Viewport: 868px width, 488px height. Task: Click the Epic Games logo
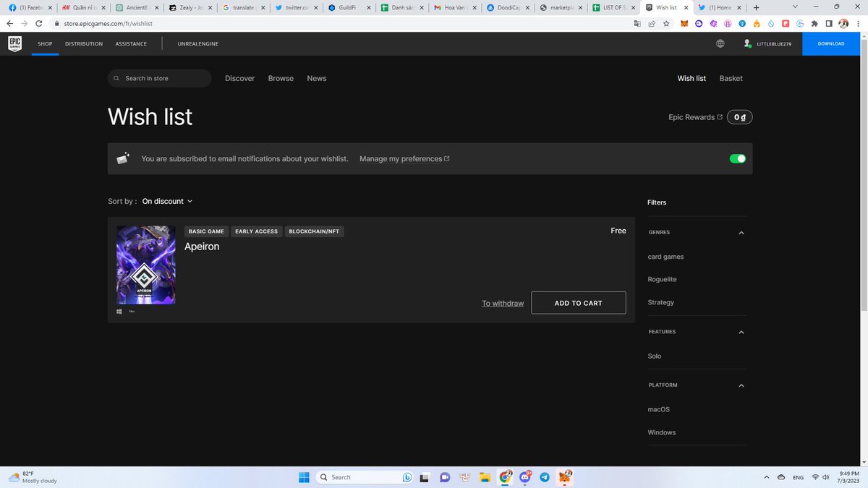click(x=14, y=43)
